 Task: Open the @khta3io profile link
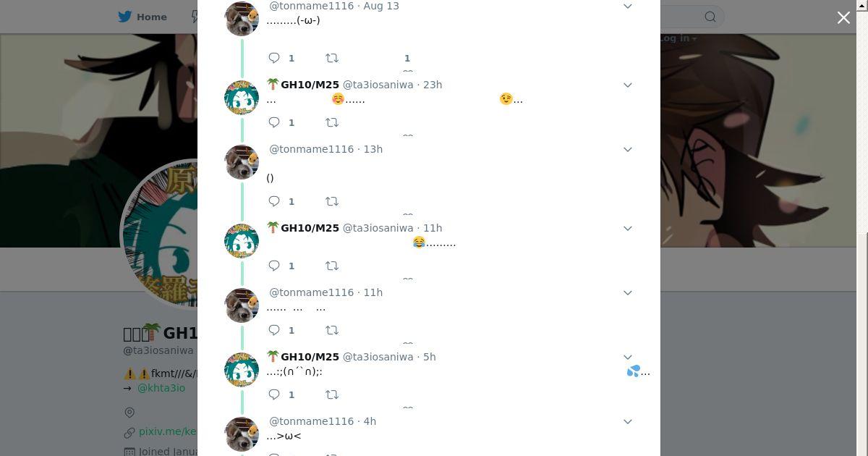coord(161,388)
